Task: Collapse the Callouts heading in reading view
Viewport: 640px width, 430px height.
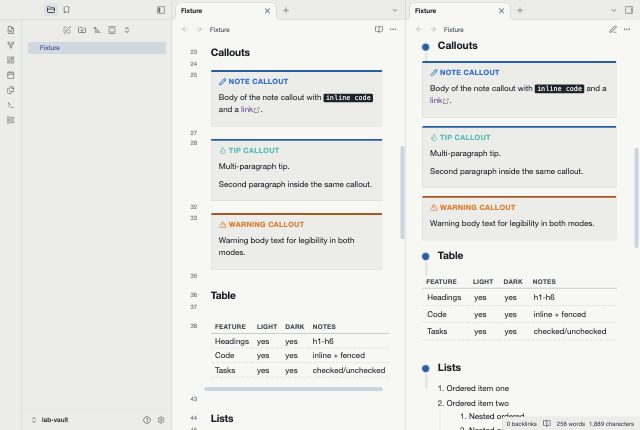Action: (x=425, y=47)
